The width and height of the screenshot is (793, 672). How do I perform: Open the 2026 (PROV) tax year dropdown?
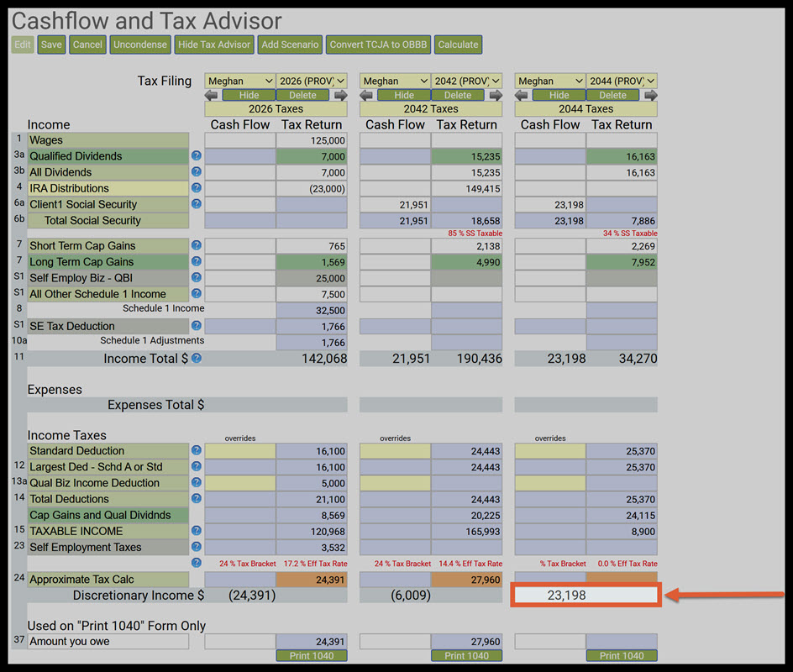(312, 81)
